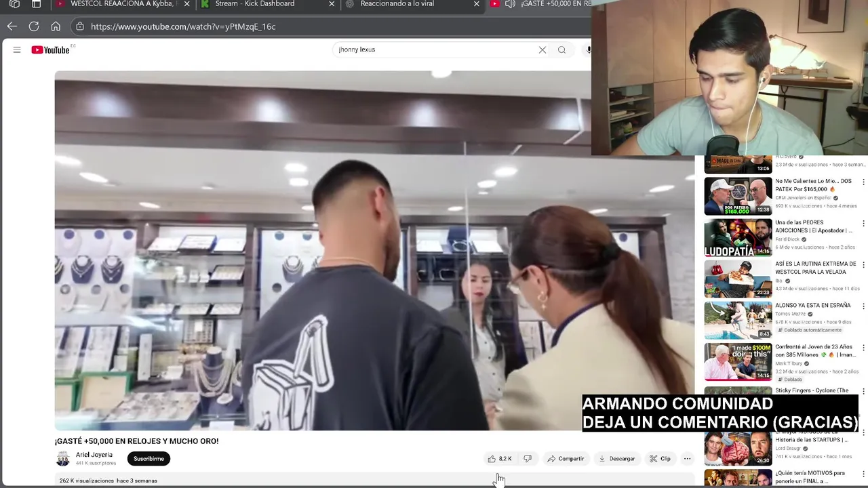Share video with Compartir button
This screenshot has width=868, height=488.
coord(566,459)
